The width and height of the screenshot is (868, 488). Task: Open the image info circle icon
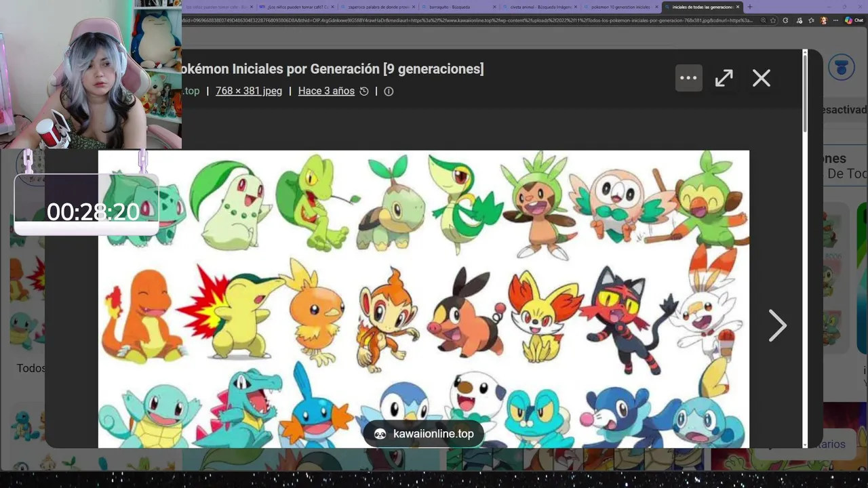point(389,91)
